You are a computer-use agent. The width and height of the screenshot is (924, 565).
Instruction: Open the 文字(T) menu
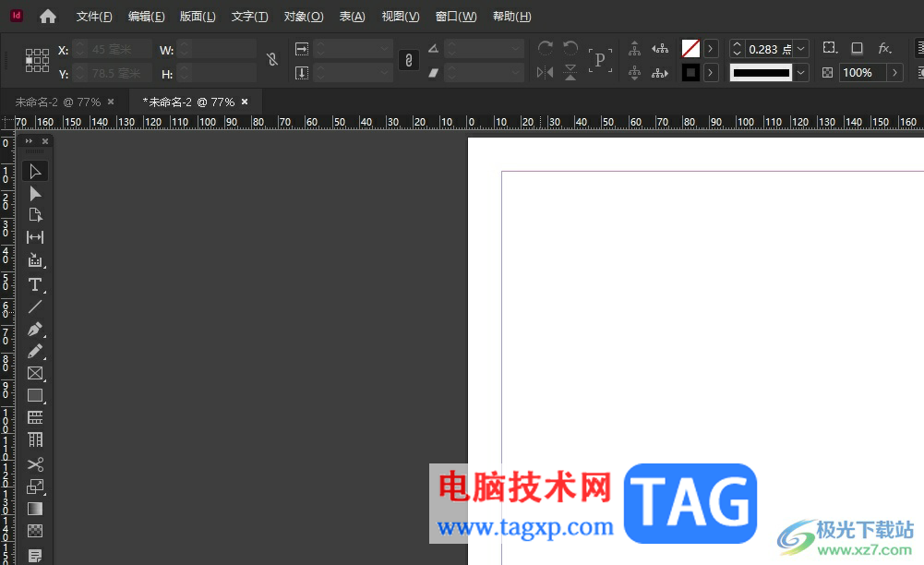(x=249, y=17)
